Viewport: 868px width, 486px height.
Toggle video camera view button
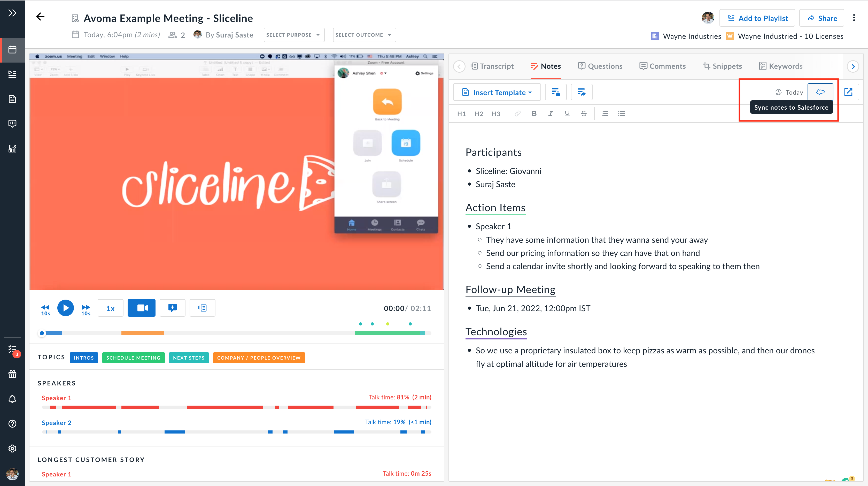click(142, 308)
